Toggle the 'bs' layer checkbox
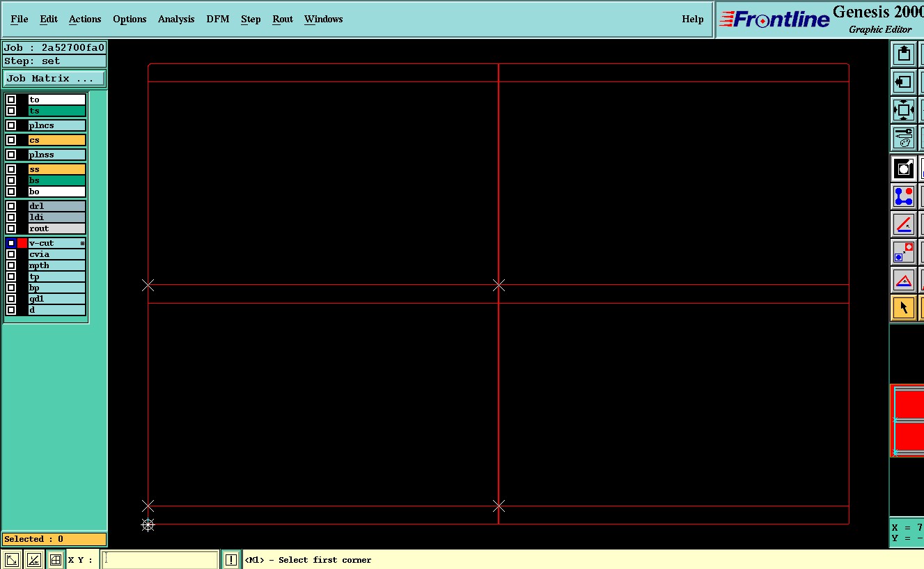Image resolution: width=924 pixels, height=569 pixels. pyautogui.click(x=11, y=180)
